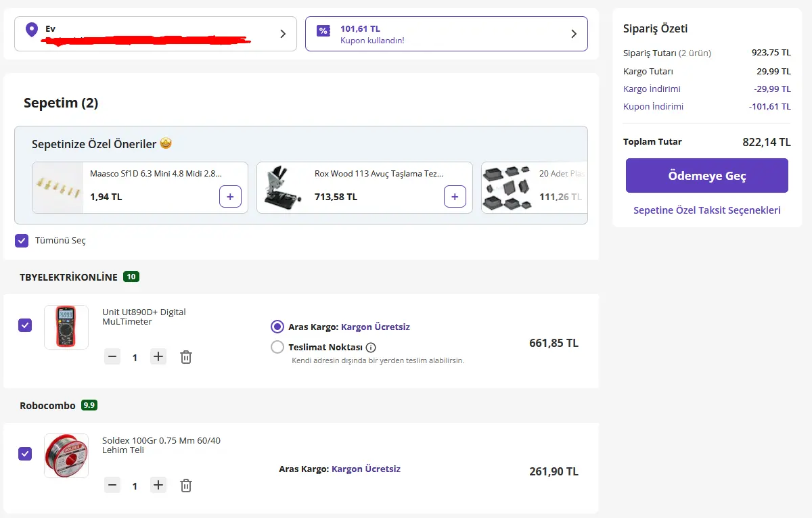Image resolution: width=812 pixels, height=518 pixels.
Task: Open the Unit Ut890D+ Digital Multimeter product link
Action: coord(144,316)
